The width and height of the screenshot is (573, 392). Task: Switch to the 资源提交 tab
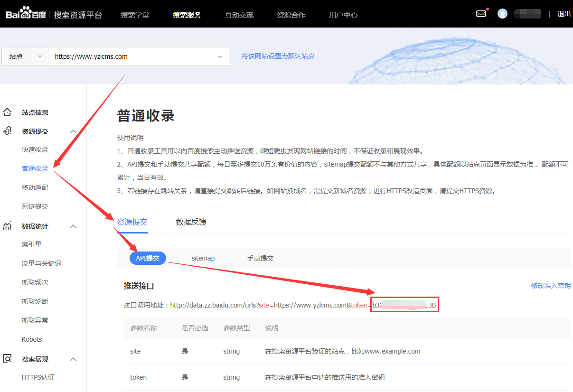tap(132, 222)
